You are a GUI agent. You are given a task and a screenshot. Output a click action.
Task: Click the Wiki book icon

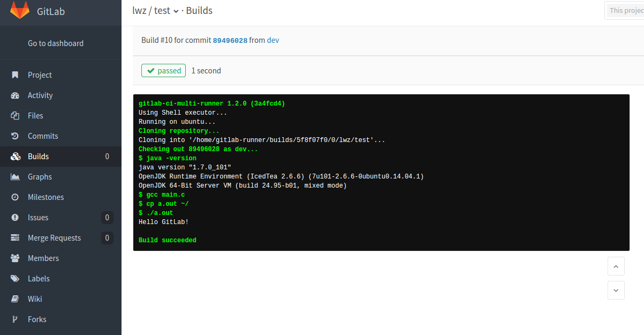point(16,299)
